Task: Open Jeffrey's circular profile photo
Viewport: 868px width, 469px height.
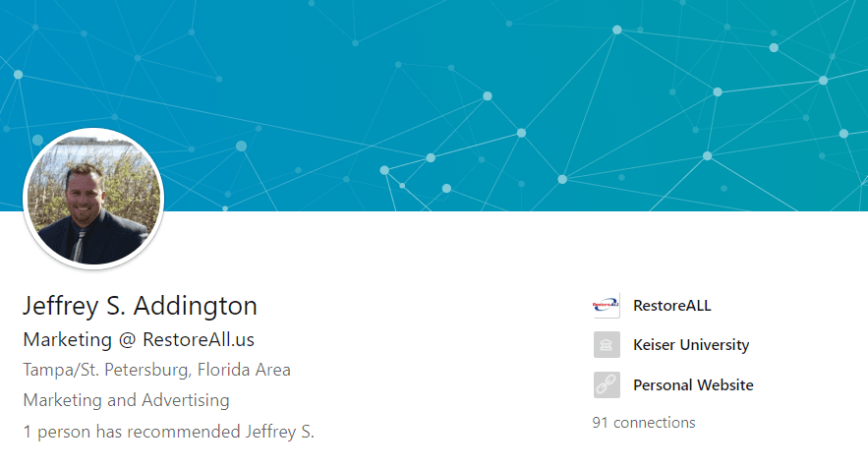Action: (93, 199)
